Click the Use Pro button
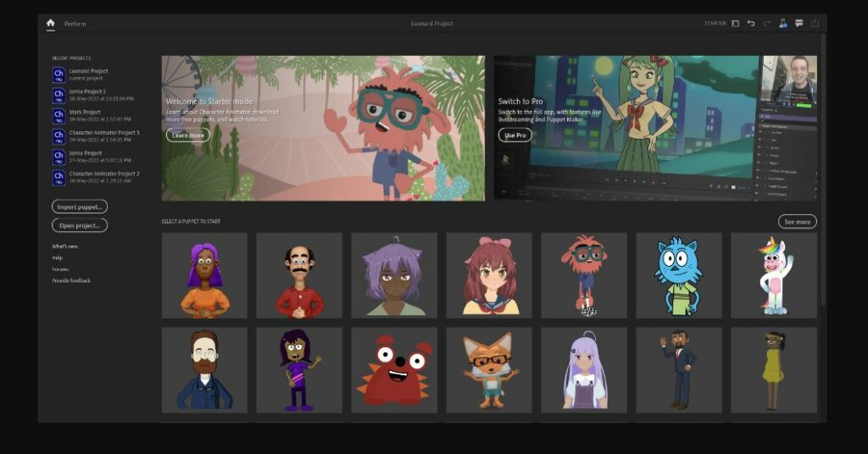Image resolution: width=868 pixels, height=454 pixels. click(x=515, y=135)
